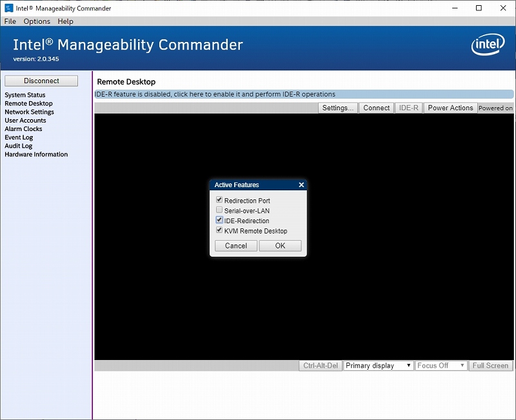This screenshot has width=516, height=420.
Task: Click the Connect button
Action: [377, 108]
